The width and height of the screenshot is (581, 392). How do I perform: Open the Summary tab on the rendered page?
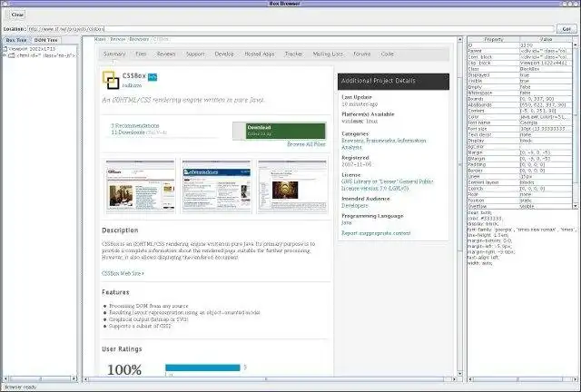[x=114, y=54]
